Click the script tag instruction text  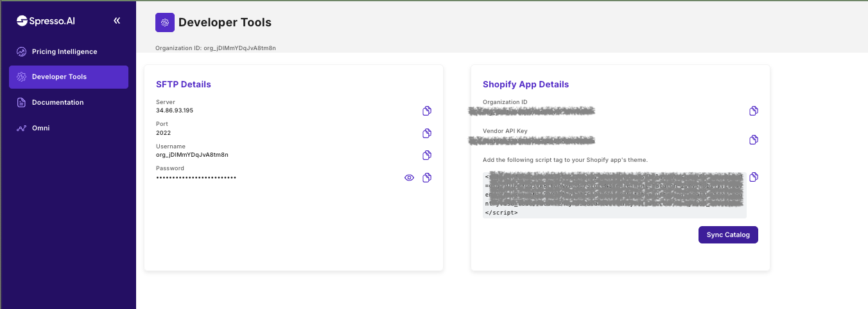click(x=565, y=159)
